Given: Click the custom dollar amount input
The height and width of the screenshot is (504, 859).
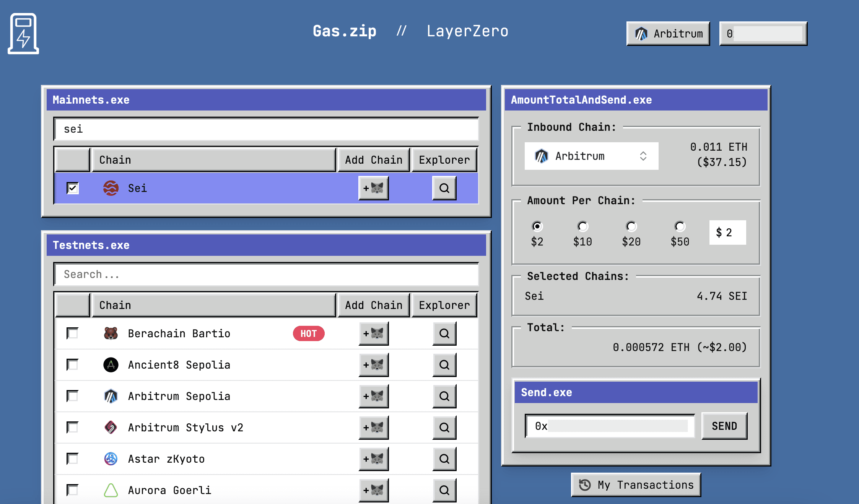Looking at the screenshot, I should (x=727, y=232).
